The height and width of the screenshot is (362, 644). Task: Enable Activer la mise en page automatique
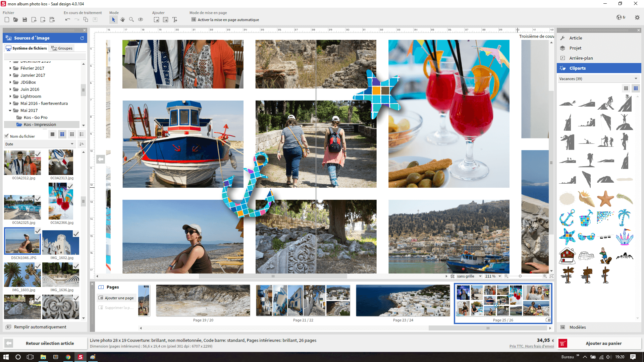click(194, 20)
